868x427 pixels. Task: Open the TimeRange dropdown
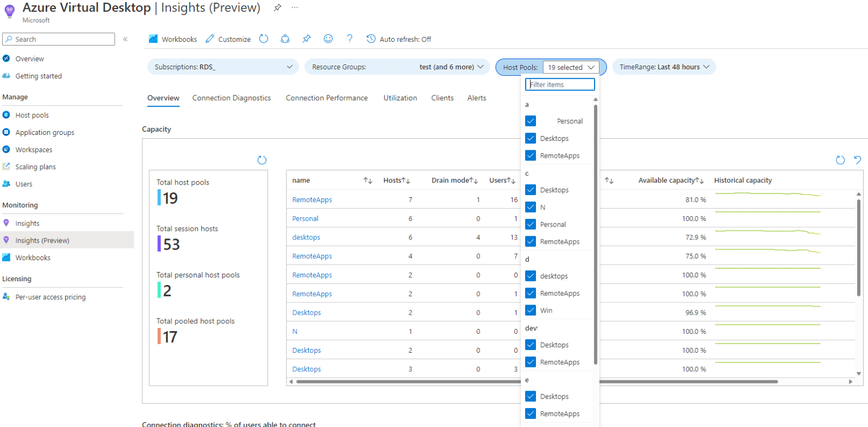(x=664, y=67)
